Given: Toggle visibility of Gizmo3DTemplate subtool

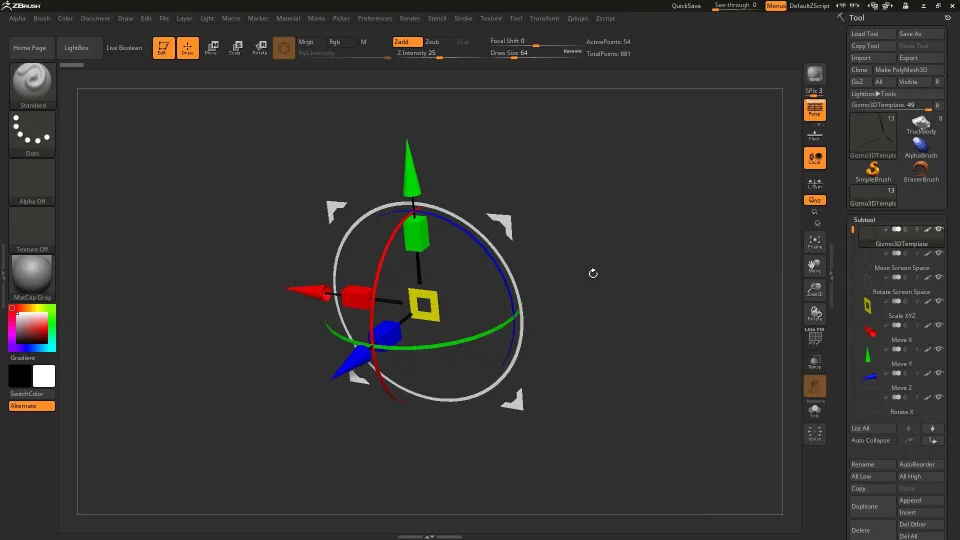Looking at the screenshot, I should (939, 229).
